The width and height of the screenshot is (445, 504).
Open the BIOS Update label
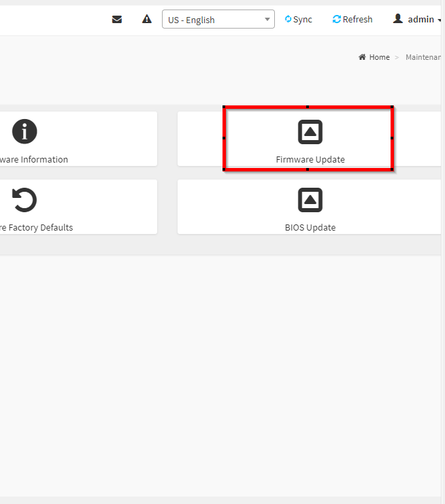[x=310, y=228]
